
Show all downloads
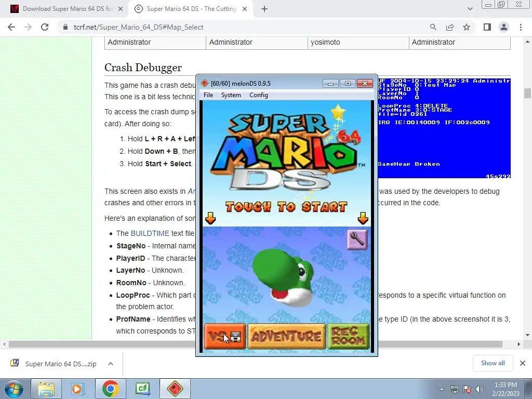pyautogui.click(x=493, y=363)
